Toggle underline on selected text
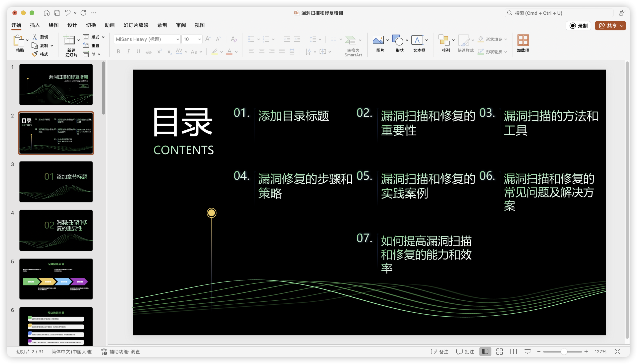The image size is (637, 364). [x=138, y=51]
